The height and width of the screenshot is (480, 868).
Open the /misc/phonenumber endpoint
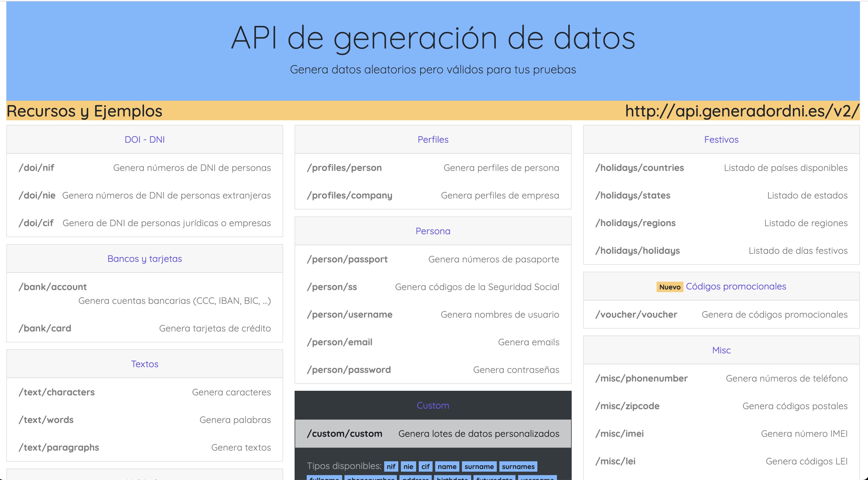[x=642, y=378]
